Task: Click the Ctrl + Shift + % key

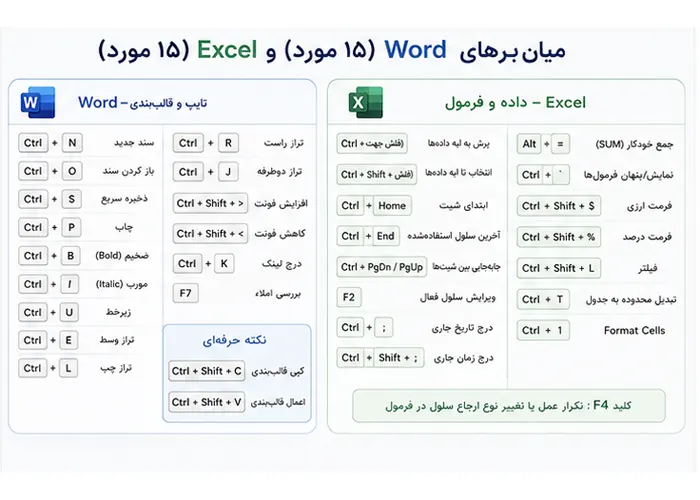Action: coord(558,237)
